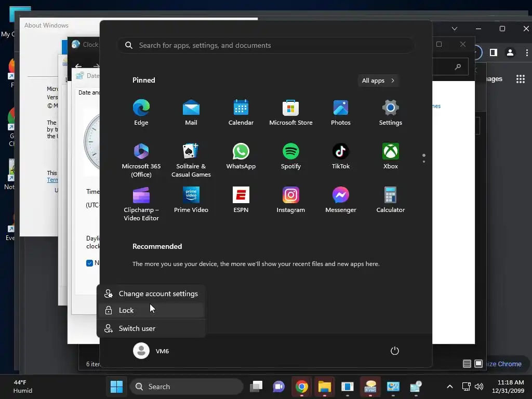The width and height of the screenshot is (532, 399).
Task: Click the Windows Start button on taskbar
Action: (116, 387)
